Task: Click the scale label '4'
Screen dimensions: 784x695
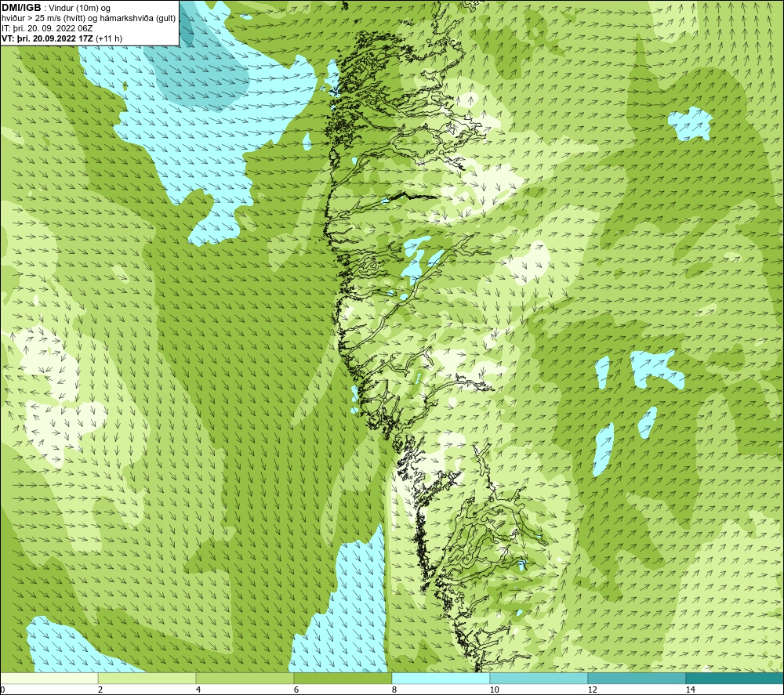Action: point(198,690)
